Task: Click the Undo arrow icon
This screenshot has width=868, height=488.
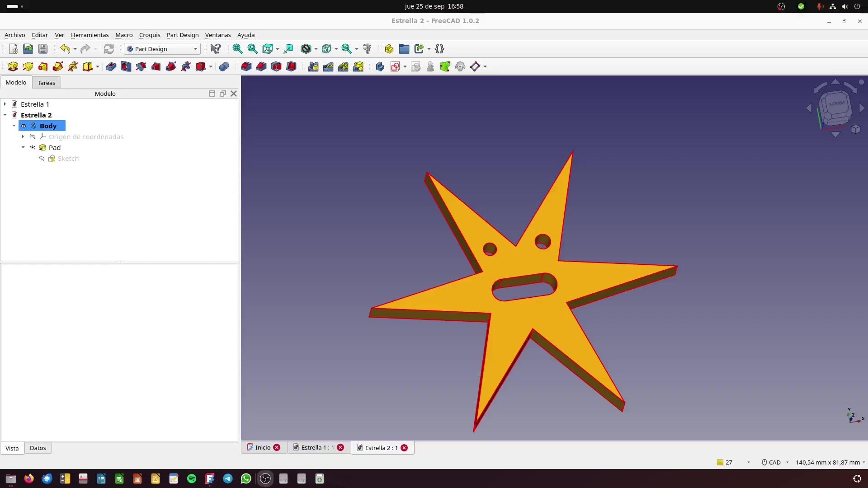Action: (x=65, y=49)
